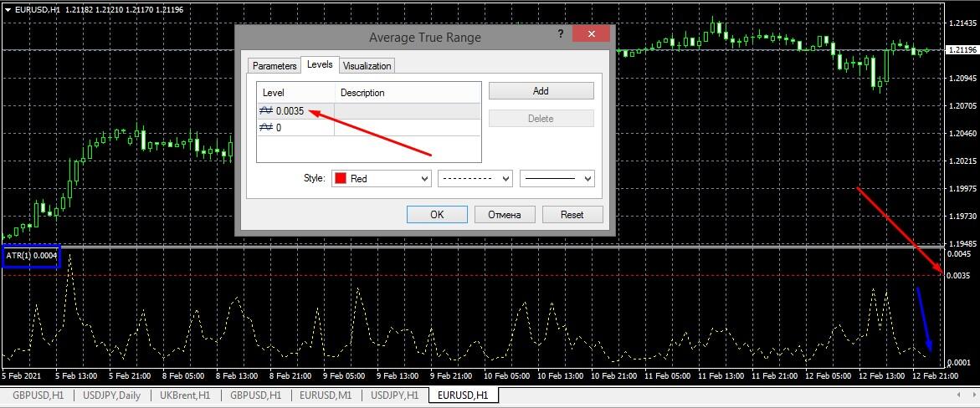Click the Reset button
This screenshot has height=408, width=980.
point(572,214)
